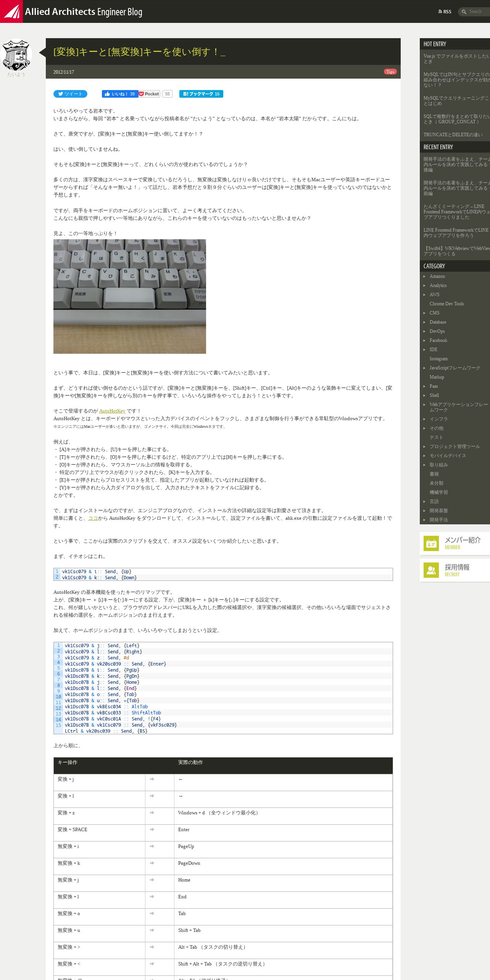Click the Pocket count 55 bubble
Image resolution: width=490 pixels, height=980 pixels.
tap(168, 94)
